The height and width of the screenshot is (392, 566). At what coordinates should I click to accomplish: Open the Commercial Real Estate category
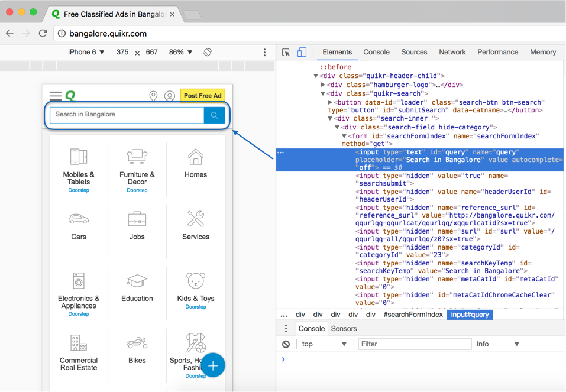pos(79,352)
